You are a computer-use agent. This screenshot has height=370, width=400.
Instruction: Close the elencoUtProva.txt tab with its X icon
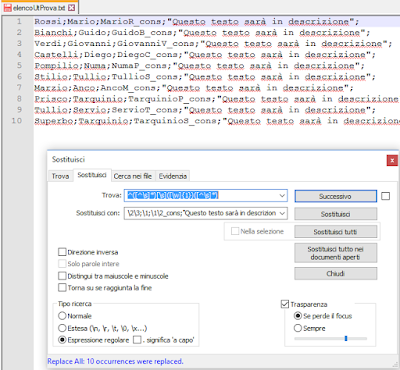coord(72,7)
